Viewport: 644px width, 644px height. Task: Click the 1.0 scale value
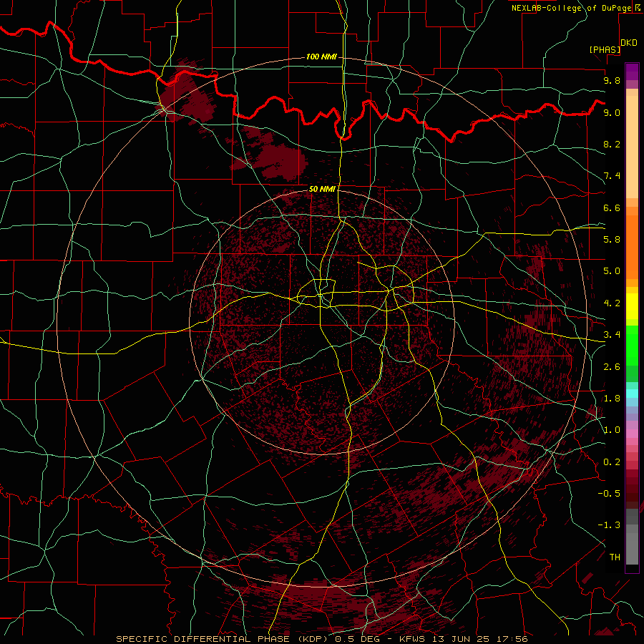pos(612,430)
